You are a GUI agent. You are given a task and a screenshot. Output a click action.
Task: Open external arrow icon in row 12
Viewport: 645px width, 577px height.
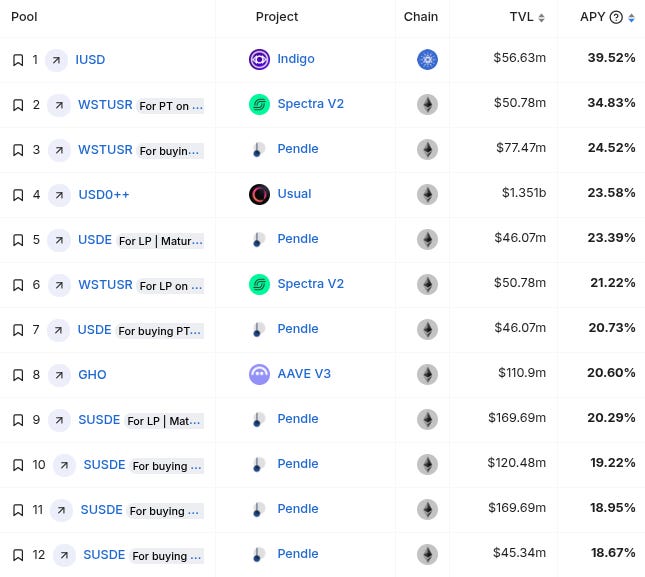(x=64, y=555)
